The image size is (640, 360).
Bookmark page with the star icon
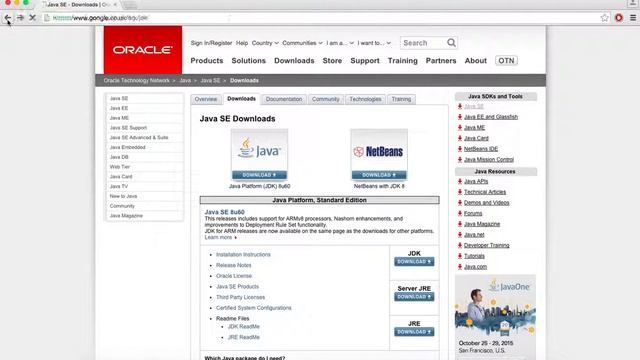604,18
